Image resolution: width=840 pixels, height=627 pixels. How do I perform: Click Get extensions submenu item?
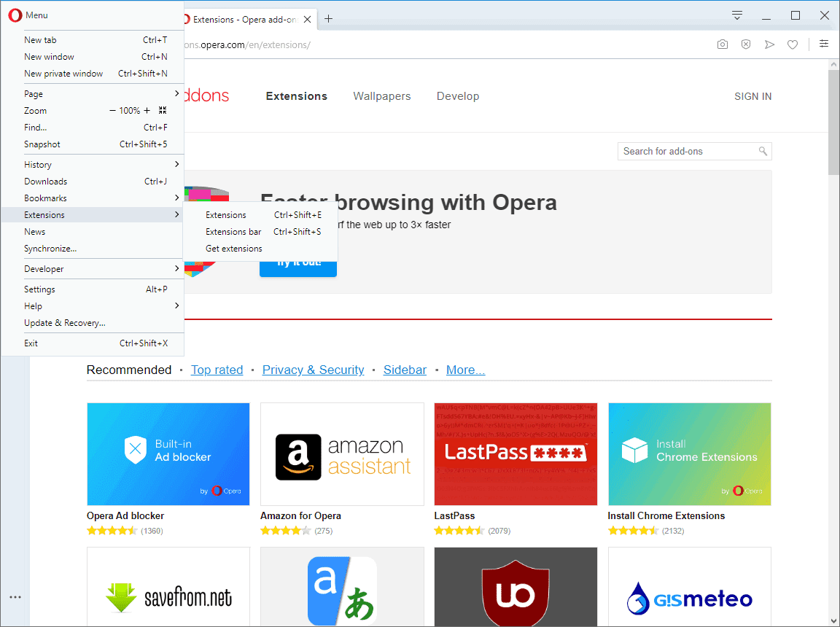[x=261, y=249]
